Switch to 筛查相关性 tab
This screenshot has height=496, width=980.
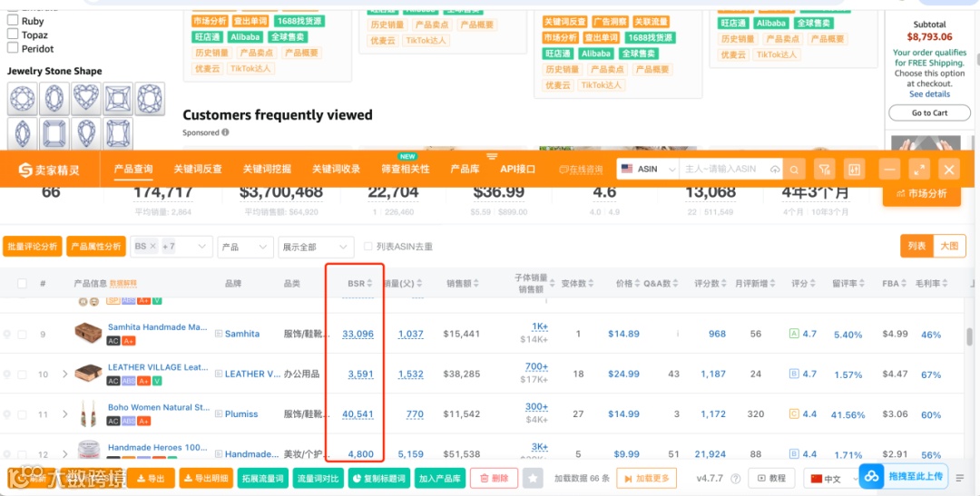(x=406, y=170)
